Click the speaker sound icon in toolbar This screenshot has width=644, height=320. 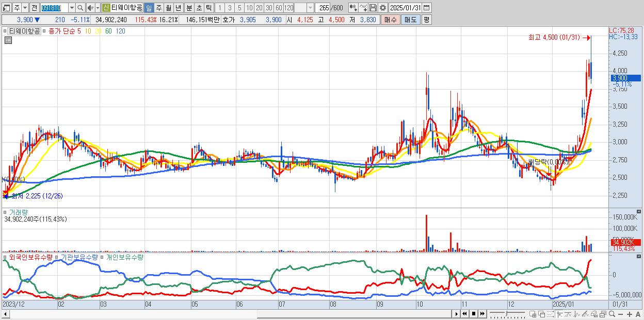90,8
